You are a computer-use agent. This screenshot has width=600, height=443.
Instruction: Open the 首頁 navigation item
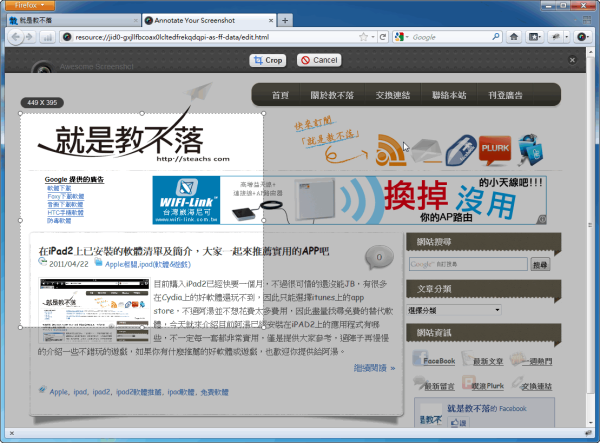pyautogui.click(x=280, y=95)
